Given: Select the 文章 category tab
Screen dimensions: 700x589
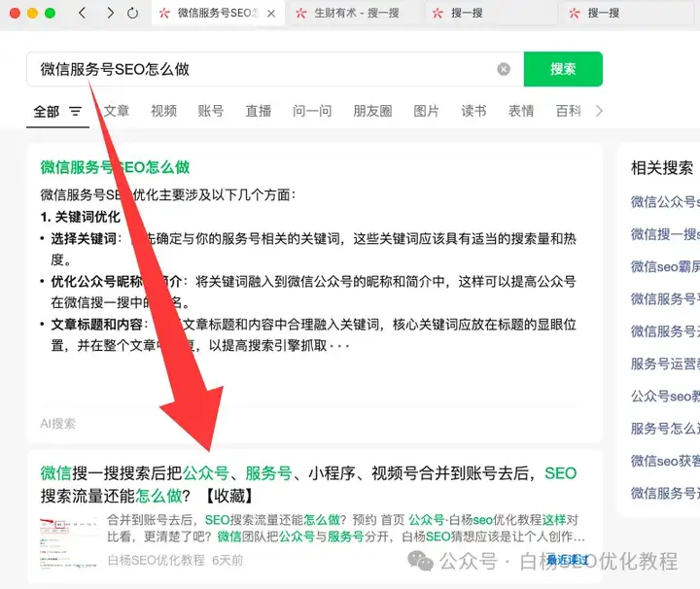Looking at the screenshot, I should [117, 111].
